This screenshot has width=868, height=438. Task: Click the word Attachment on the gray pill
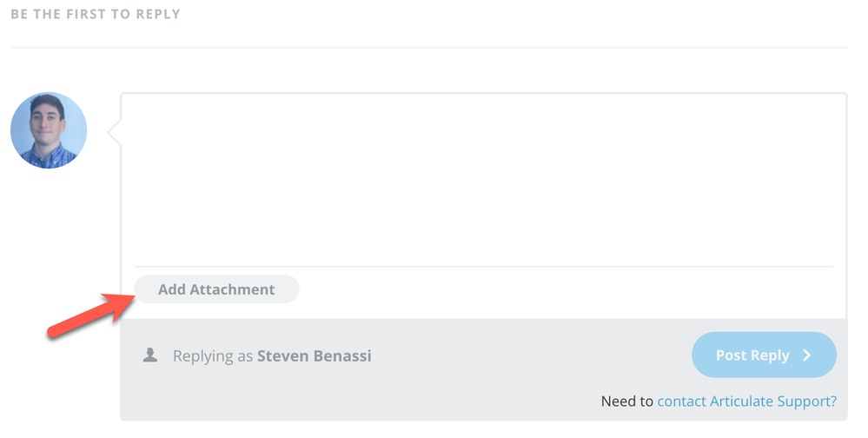pyautogui.click(x=232, y=289)
